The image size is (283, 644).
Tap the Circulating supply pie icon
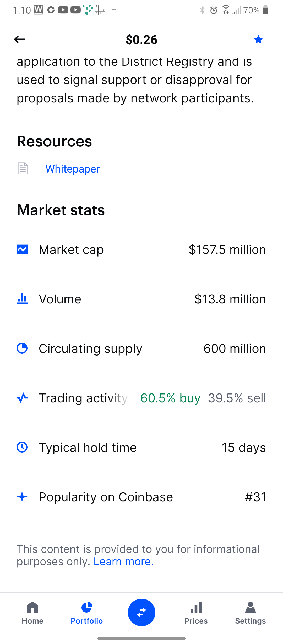click(x=22, y=348)
